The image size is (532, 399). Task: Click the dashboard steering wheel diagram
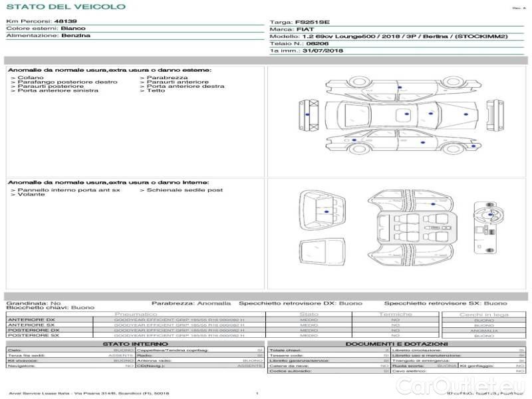(x=485, y=228)
